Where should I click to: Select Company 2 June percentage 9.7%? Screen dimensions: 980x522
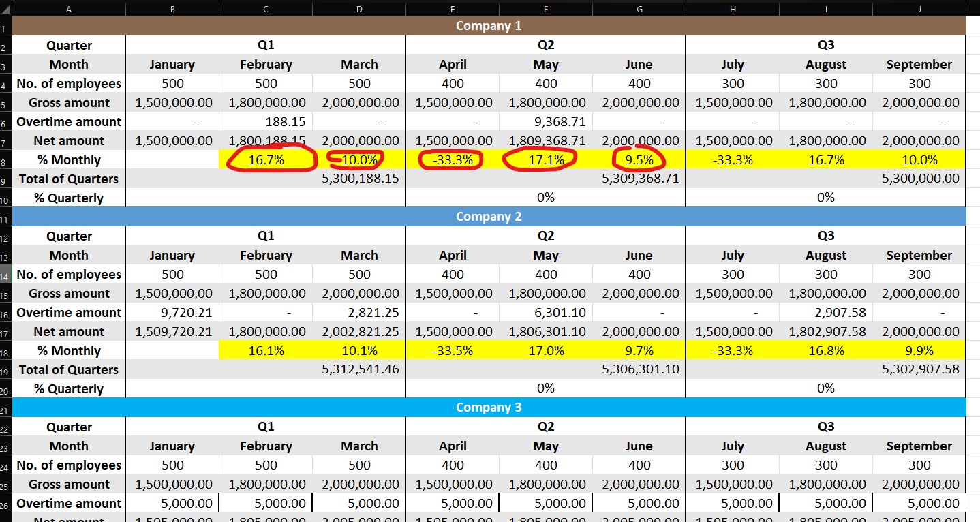639,351
